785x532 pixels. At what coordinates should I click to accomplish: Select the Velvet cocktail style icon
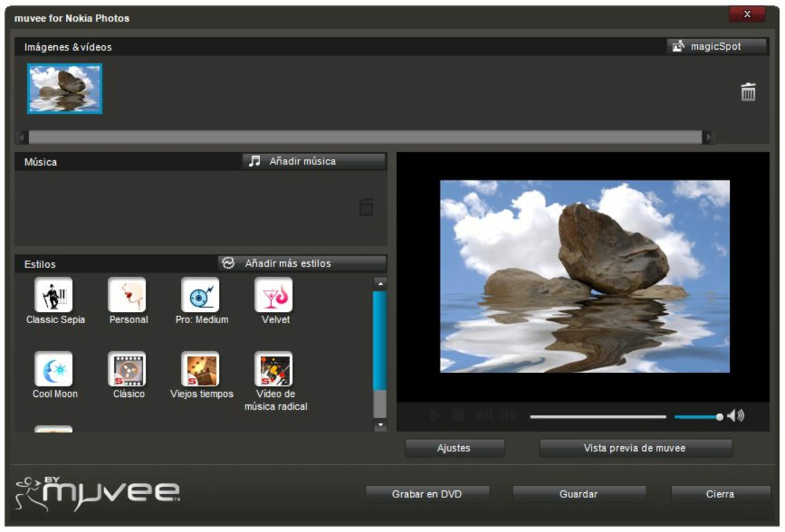(274, 295)
